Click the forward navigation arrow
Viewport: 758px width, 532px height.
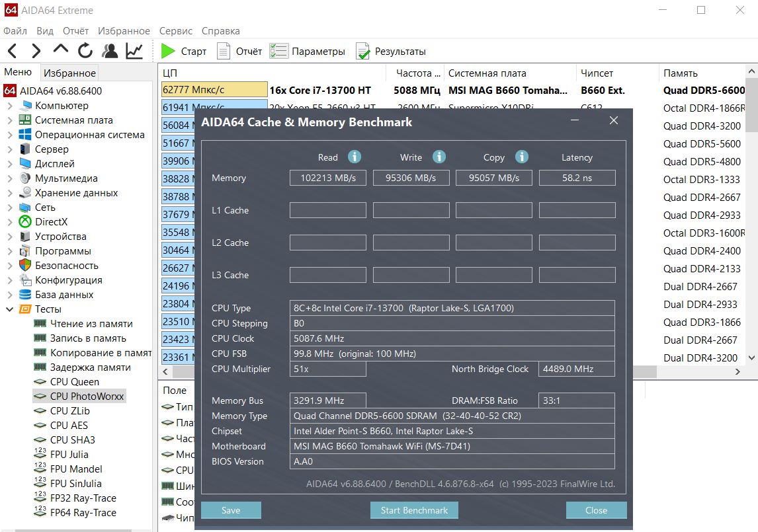36,51
